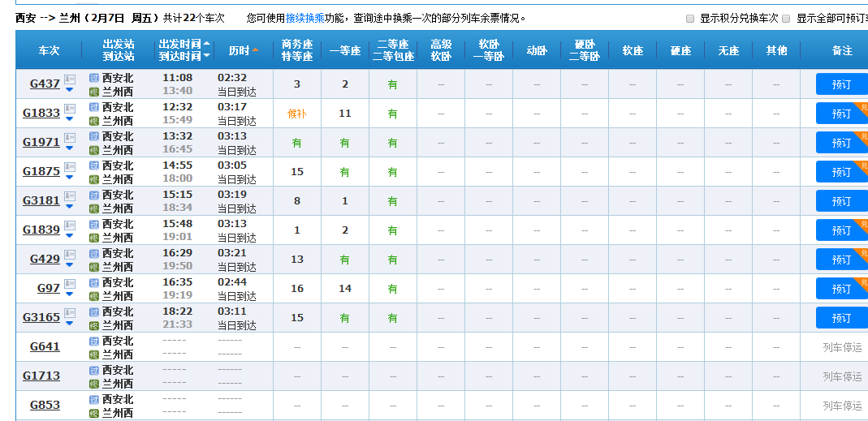Click the green 终 station icon in G1971 row
The width and height of the screenshot is (868, 421).
94,150
